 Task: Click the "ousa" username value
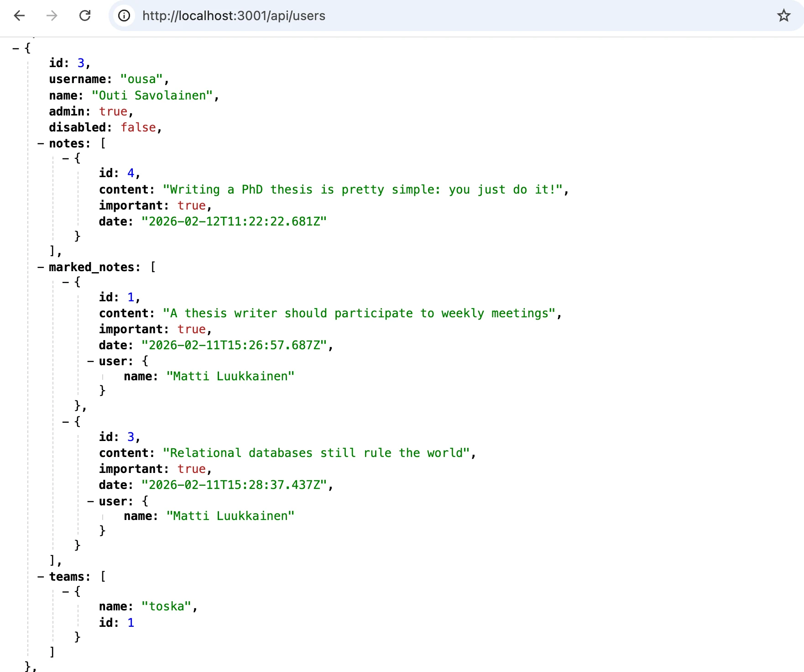coord(141,79)
